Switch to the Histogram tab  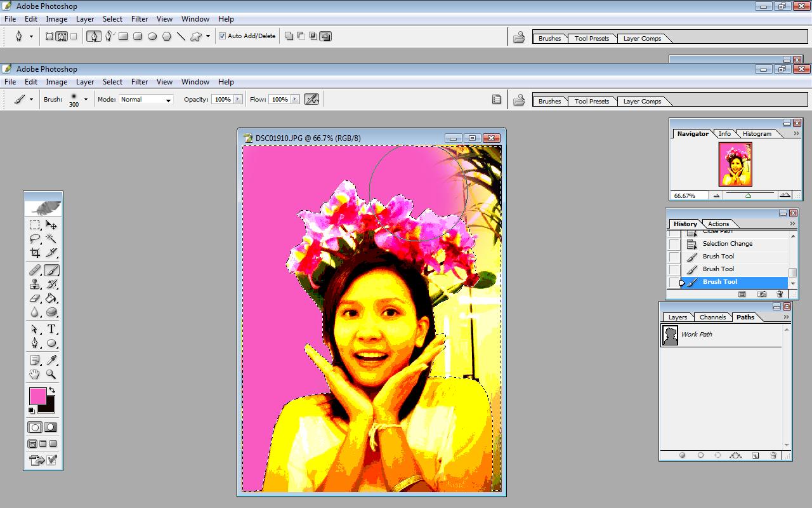tap(757, 133)
